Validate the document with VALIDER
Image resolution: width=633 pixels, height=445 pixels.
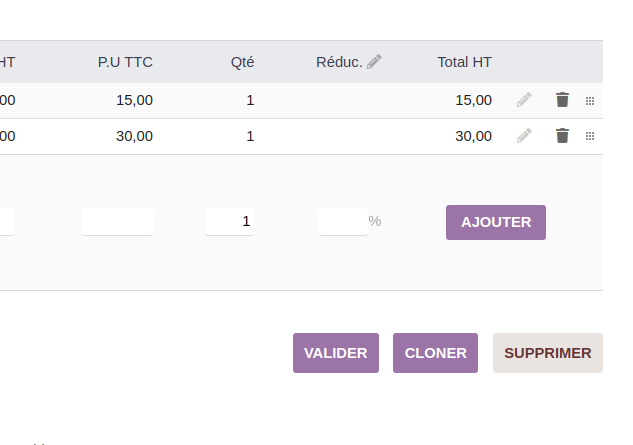[336, 353]
